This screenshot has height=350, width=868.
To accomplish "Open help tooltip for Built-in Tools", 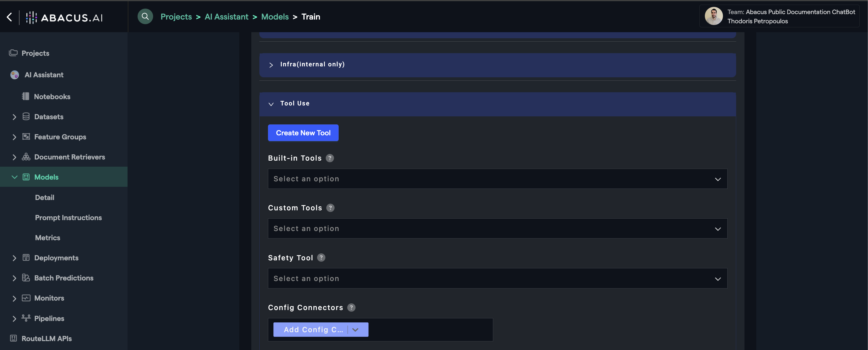I will coord(329,158).
